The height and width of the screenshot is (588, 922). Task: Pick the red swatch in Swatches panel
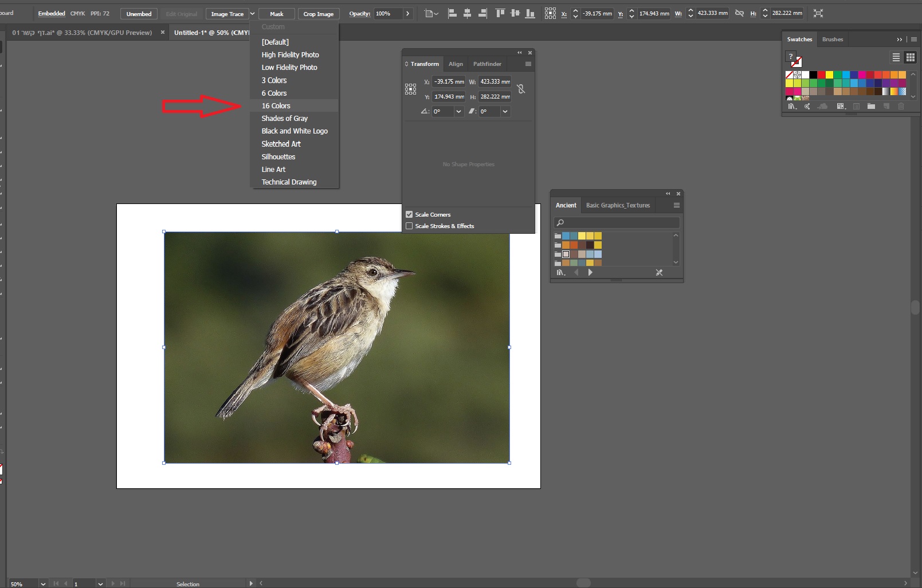[x=821, y=75]
